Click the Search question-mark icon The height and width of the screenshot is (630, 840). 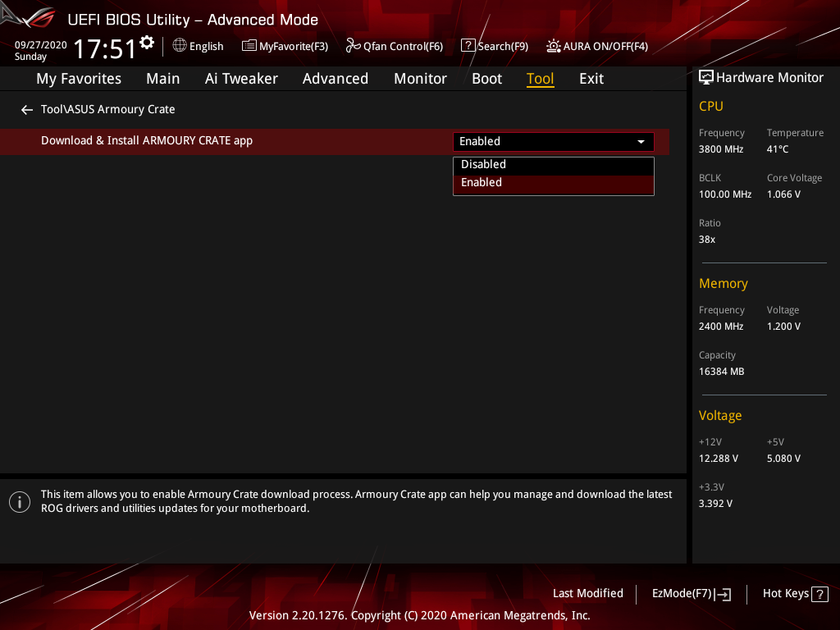pos(468,46)
